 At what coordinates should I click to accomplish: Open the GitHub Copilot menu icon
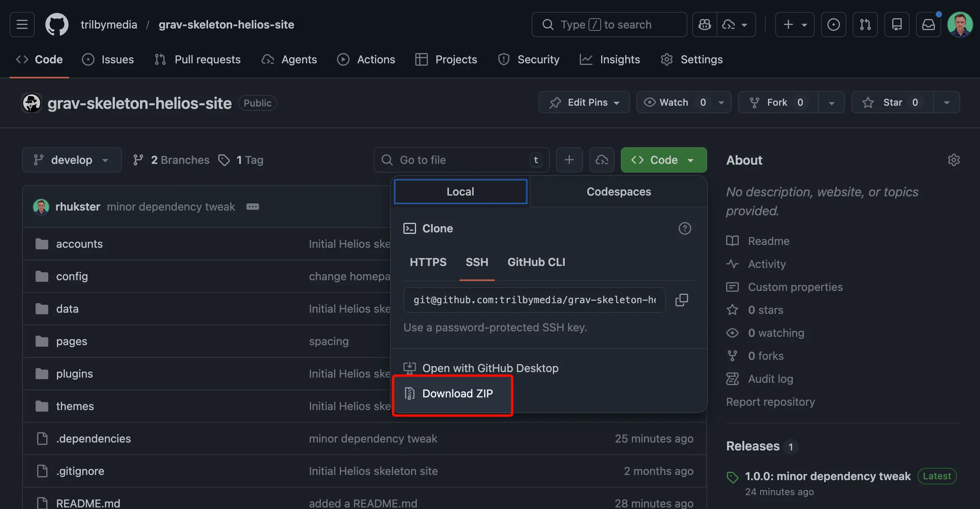click(704, 24)
